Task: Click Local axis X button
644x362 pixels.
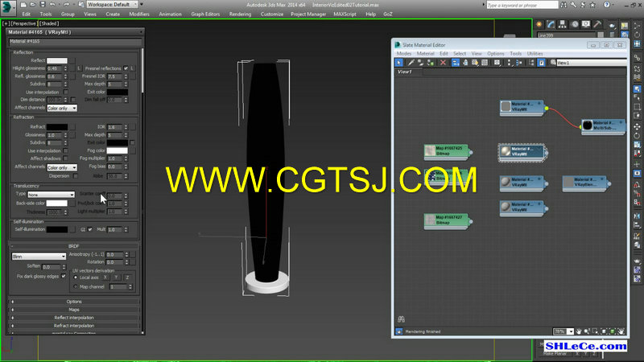Action: pyautogui.click(x=105, y=278)
